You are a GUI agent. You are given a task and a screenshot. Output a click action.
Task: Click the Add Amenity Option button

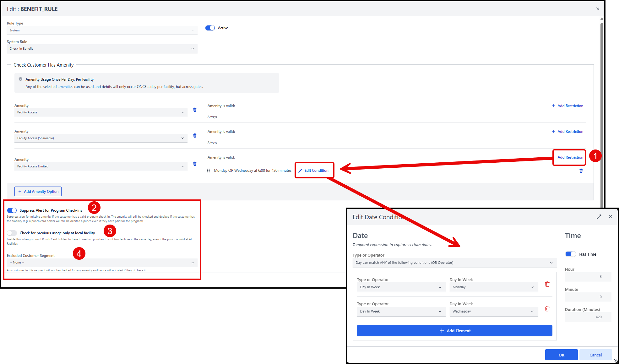point(38,192)
